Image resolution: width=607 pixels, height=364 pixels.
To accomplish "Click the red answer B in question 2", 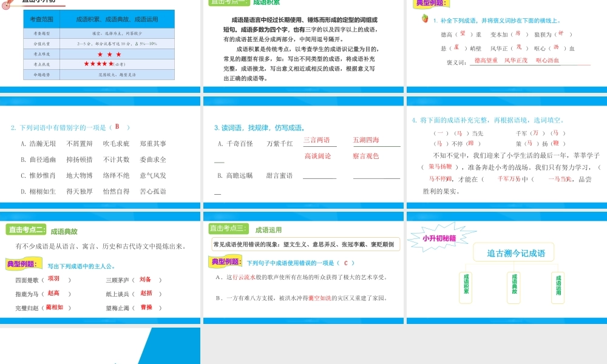I will [x=117, y=127].
